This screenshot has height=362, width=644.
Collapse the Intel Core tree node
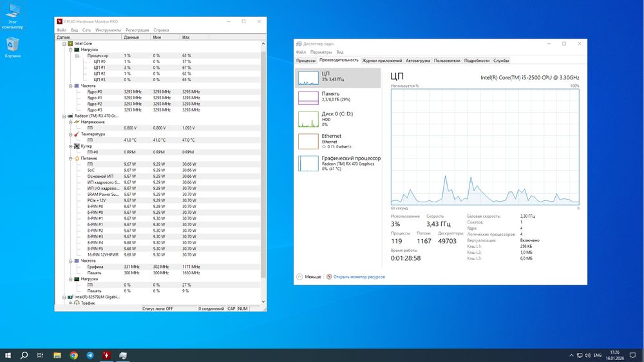click(64, 44)
